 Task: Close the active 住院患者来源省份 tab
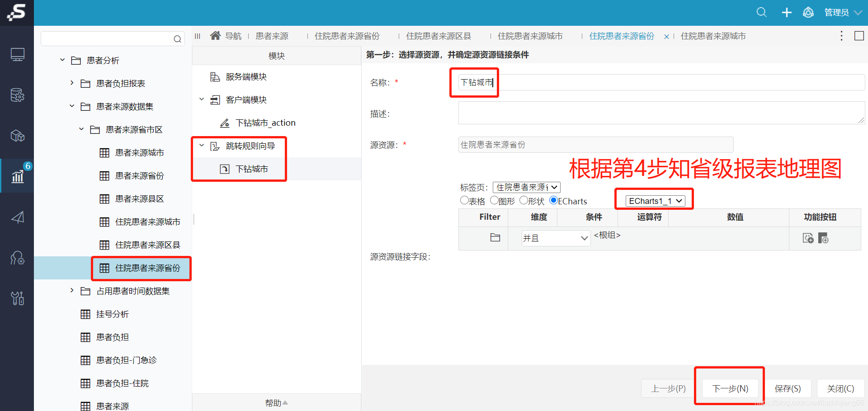tap(666, 37)
